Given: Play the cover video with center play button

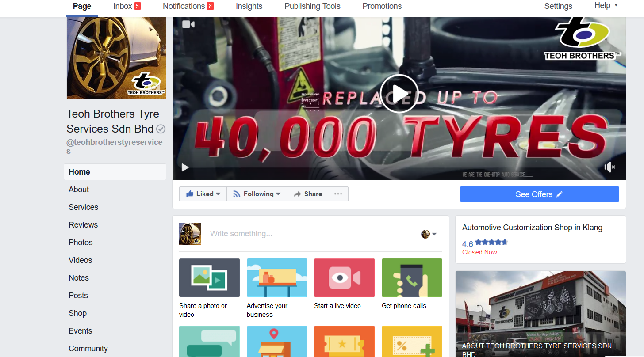Looking at the screenshot, I should pyautogui.click(x=399, y=93).
